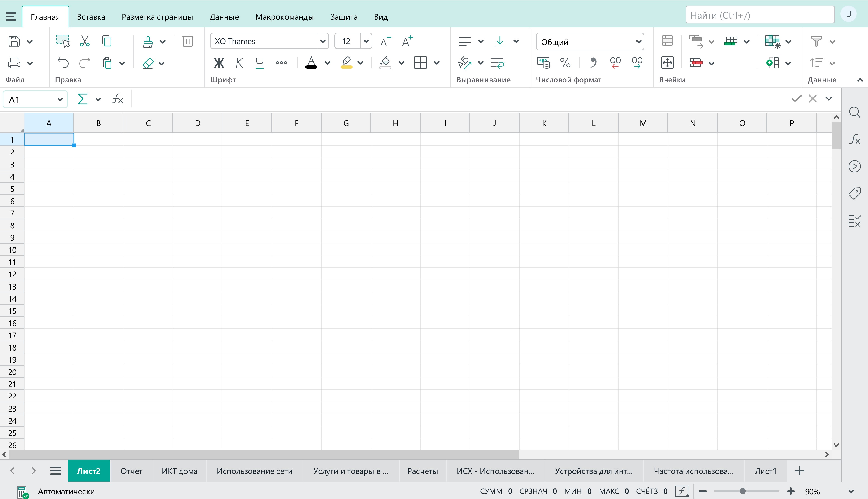Decrease font size with A− icon
Image resolution: width=868 pixels, height=499 pixels.
click(385, 41)
